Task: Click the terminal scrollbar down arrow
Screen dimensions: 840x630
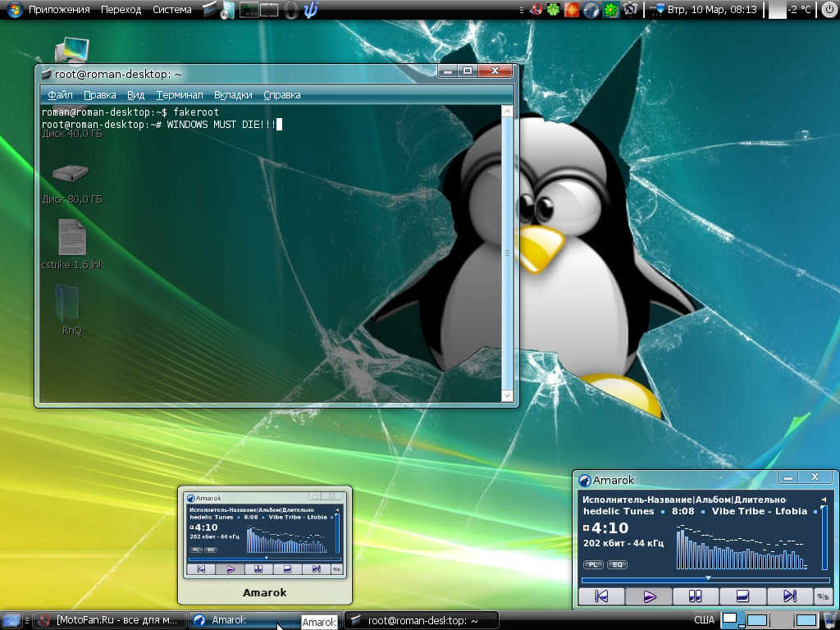Action: pyautogui.click(x=507, y=396)
